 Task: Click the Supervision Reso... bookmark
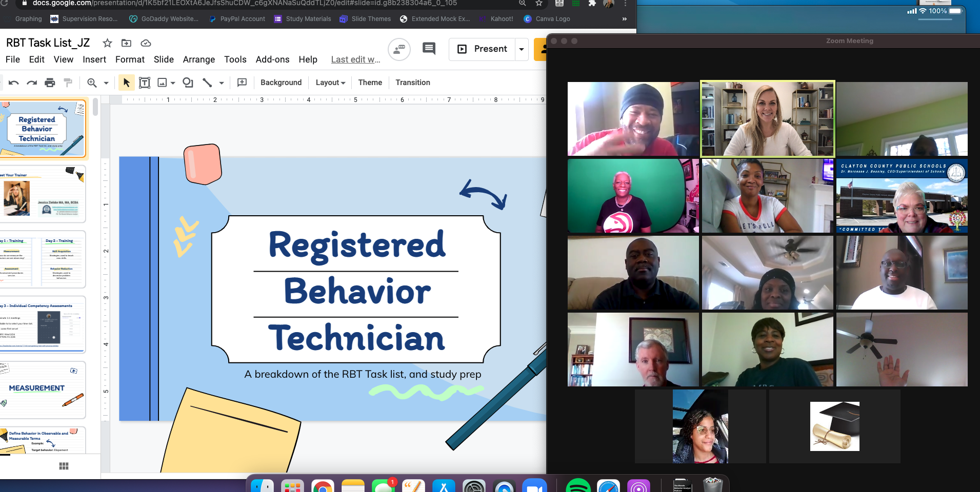tap(84, 19)
